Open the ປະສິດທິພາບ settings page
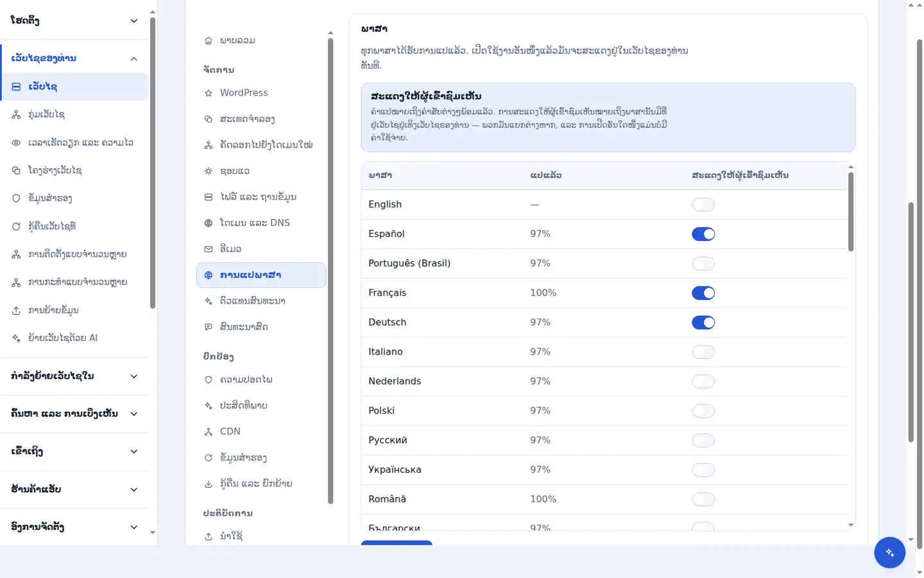 coord(261,405)
